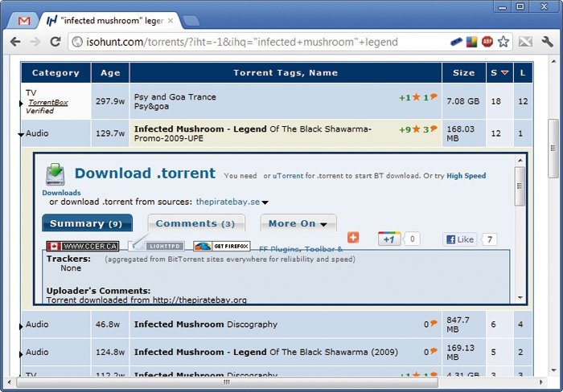This screenshot has height=392, width=563.
Task: Open the FF Plugins, Toolbar link
Action: [x=301, y=248]
